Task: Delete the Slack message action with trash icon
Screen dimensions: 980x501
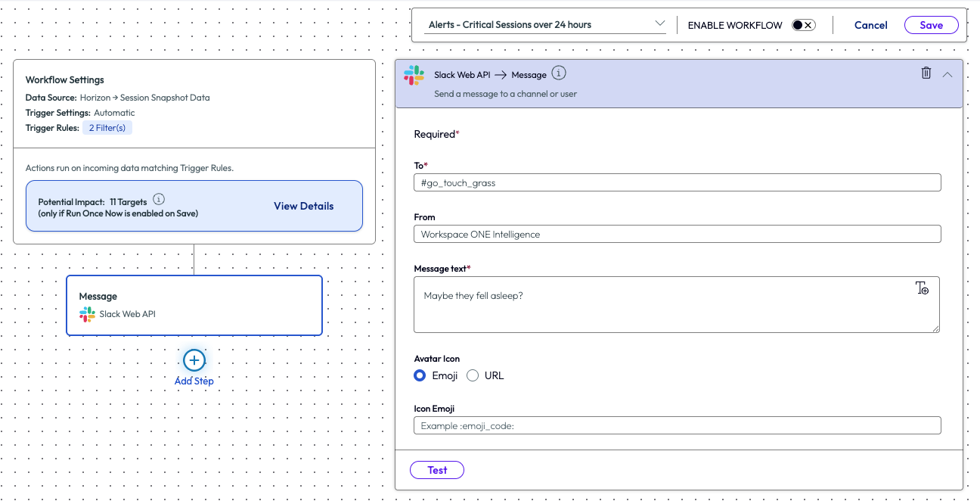Action: [926, 73]
